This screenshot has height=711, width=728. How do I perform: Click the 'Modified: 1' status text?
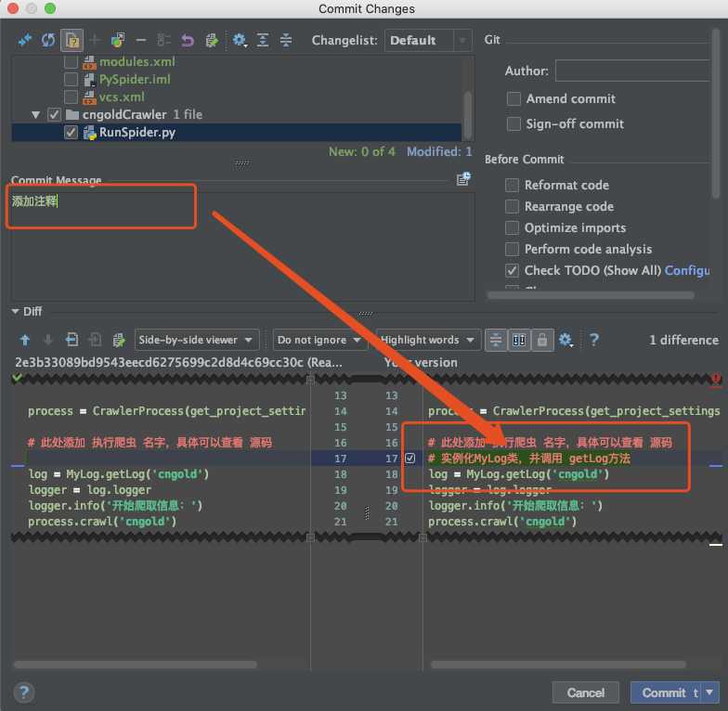tap(439, 152)
